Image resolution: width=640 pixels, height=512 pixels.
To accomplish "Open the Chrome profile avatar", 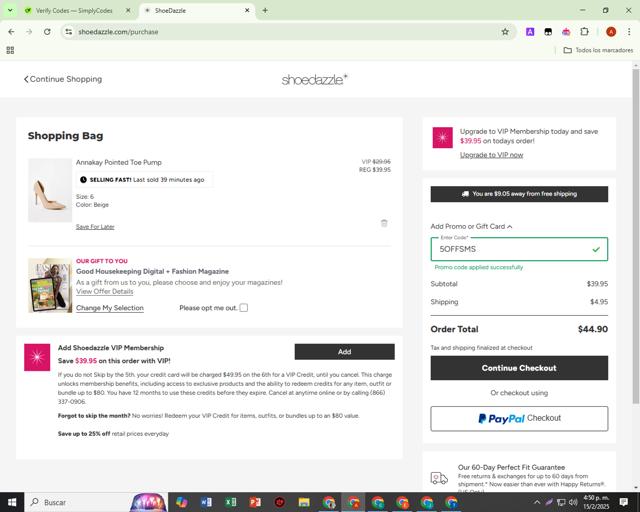I will click(611, 32).
